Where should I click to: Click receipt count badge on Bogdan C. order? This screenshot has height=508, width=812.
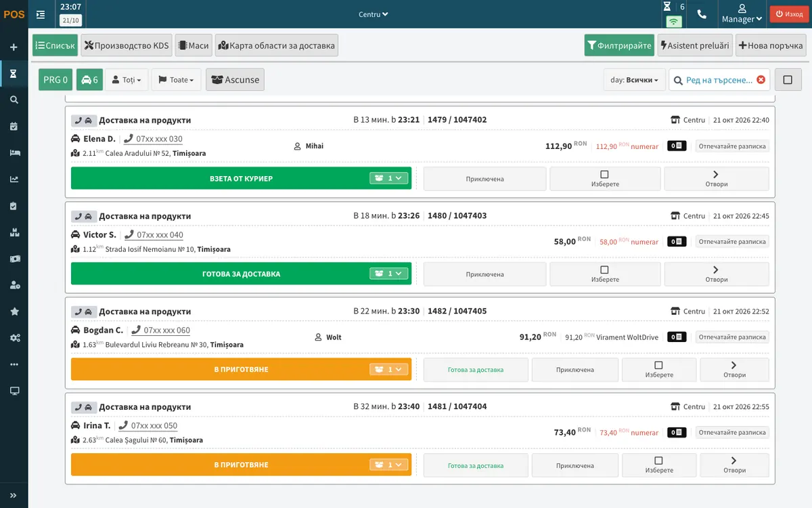tap(677, 337)
